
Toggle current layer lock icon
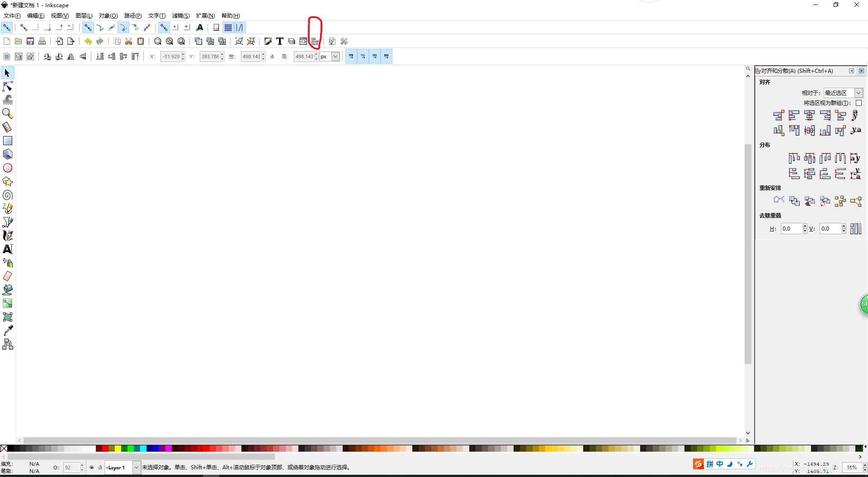coord(100,468)
